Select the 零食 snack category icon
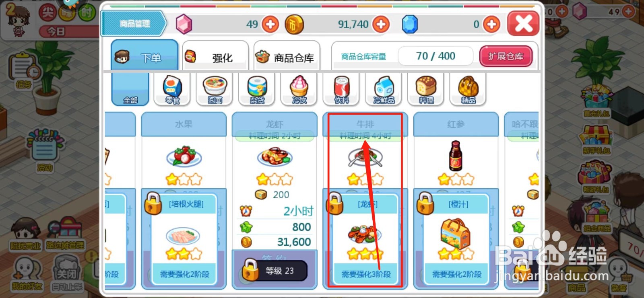This screenshot has height=298, width=644. [172, 89]
